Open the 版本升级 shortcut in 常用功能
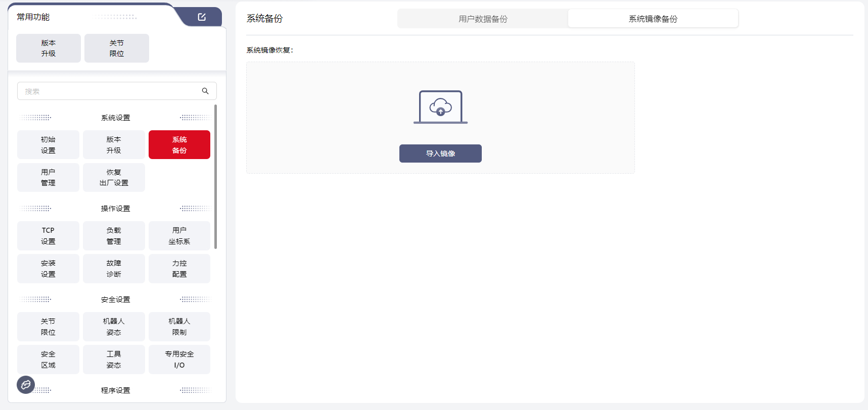Screen dimensions: 868x410 coord(49,48)
